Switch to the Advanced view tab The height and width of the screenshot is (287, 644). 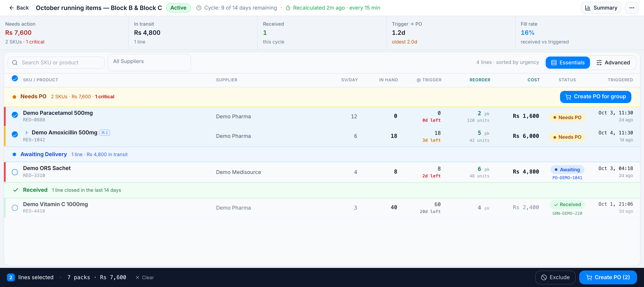[613, 62]
